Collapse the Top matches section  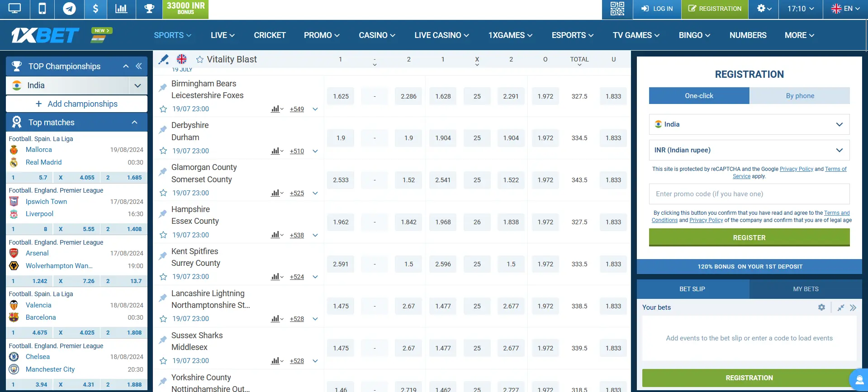134,122
